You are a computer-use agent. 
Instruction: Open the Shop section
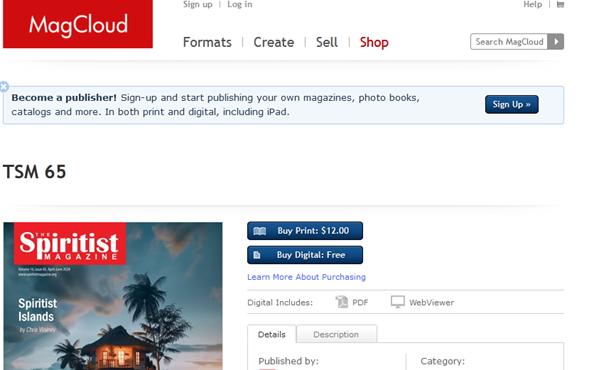point(374,42)
